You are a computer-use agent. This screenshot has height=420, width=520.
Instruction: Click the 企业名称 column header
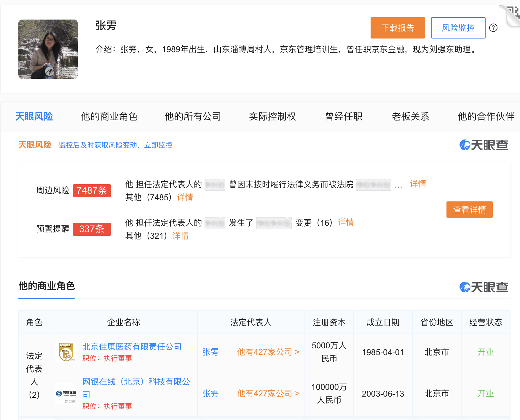click(x=124, y=322)
